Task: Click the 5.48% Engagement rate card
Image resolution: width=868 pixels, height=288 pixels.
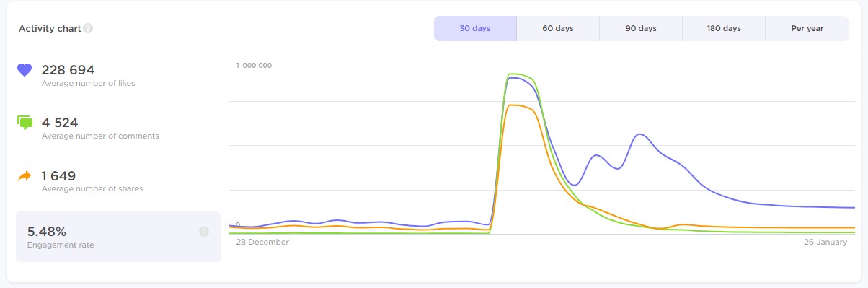Action: 118,236
